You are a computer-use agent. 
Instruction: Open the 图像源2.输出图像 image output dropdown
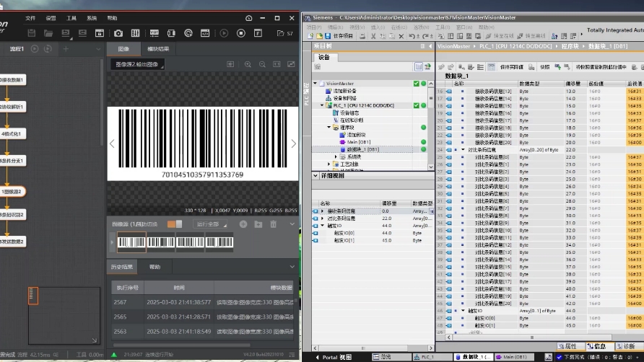139,65
